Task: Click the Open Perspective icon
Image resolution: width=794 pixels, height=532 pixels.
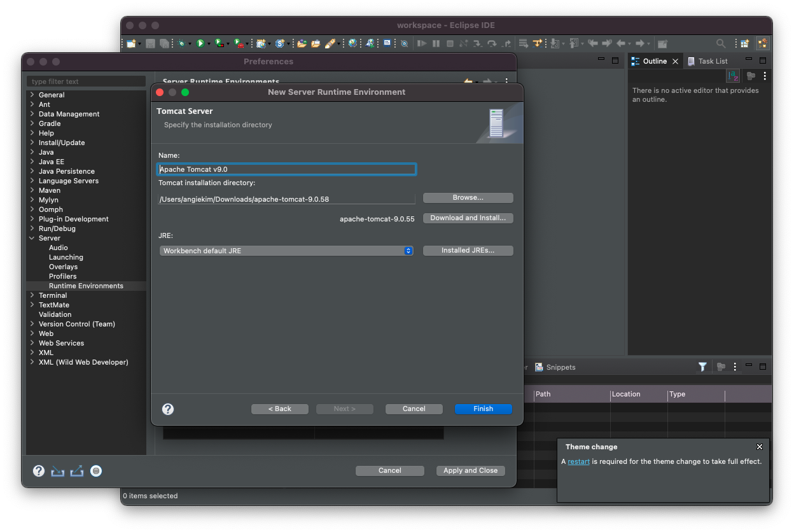Action: pyautogui.click(x=744, y=43)
